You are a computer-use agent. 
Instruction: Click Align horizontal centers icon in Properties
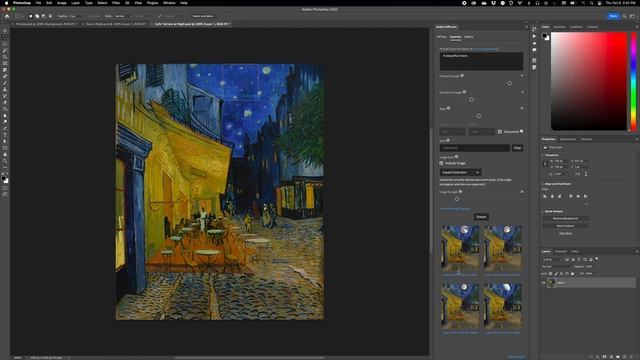coord(552,196)
